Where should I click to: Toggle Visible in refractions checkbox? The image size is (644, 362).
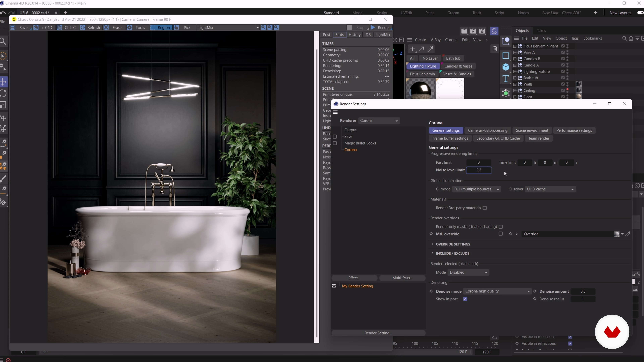pyautogui.click(x=570, y=344)
